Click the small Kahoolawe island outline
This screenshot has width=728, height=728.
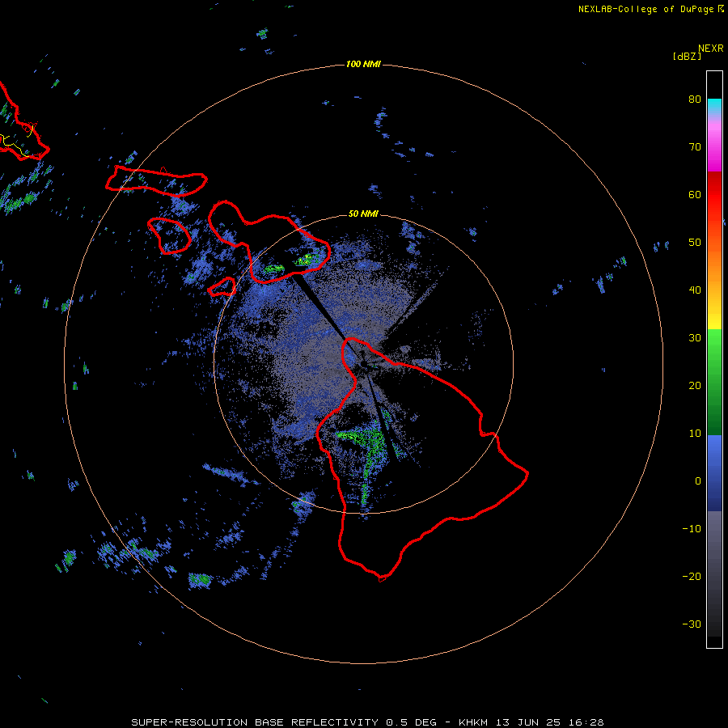[222, 286]
